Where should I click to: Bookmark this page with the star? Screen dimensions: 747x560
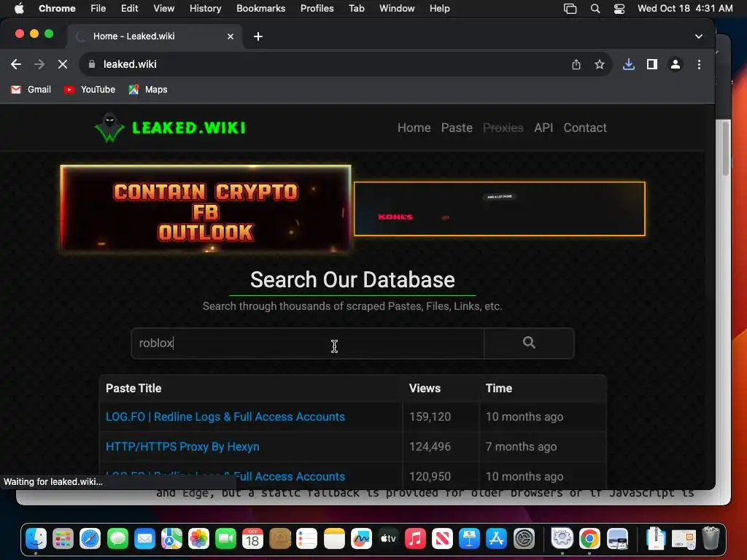[x=600, y=64]
